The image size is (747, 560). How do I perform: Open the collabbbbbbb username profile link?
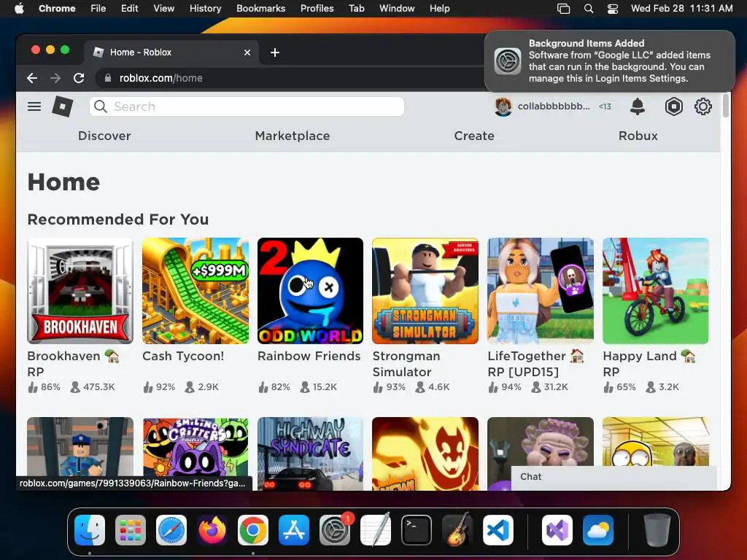coord(554,106)
